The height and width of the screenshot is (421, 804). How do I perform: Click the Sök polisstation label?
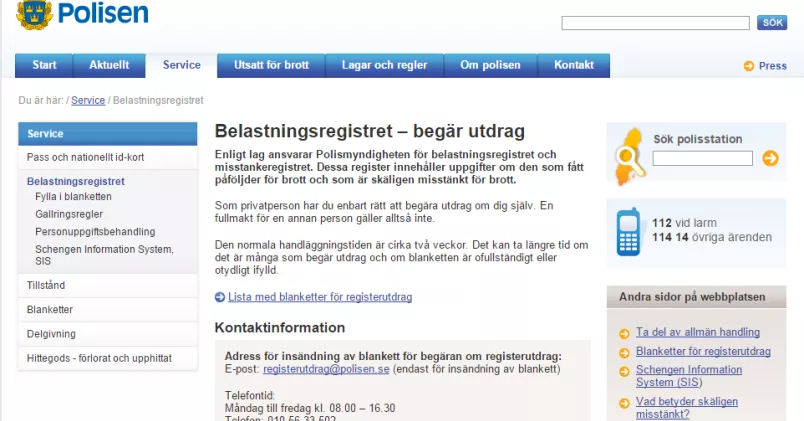[697, 139]
